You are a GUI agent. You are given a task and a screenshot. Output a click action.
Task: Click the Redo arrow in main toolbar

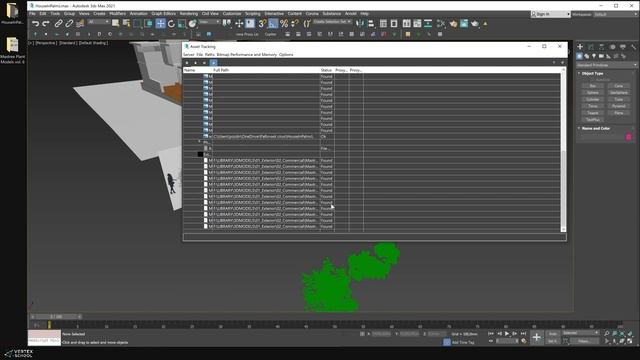coord(46,24)
